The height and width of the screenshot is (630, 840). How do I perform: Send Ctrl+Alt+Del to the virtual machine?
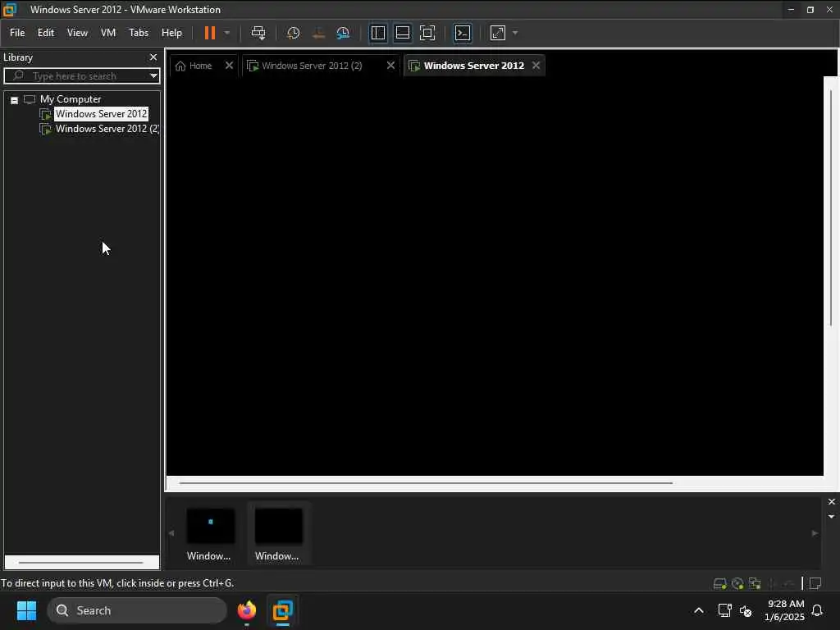(258, 33)
